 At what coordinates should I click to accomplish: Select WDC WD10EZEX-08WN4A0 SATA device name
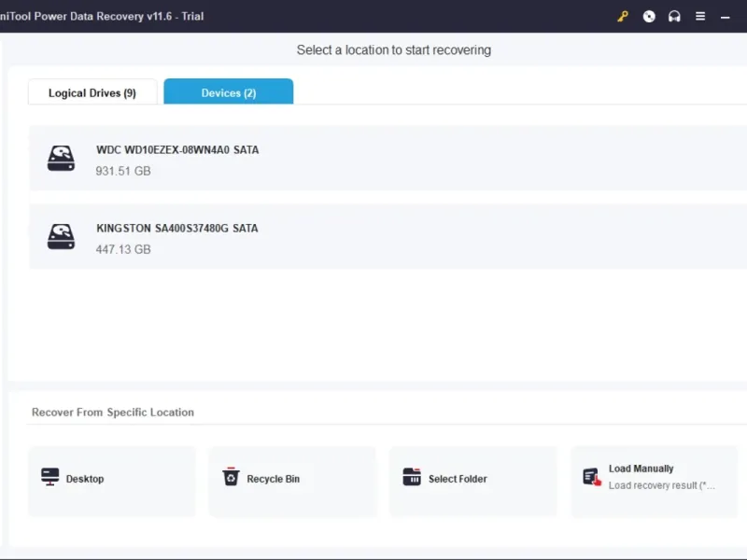177,150
